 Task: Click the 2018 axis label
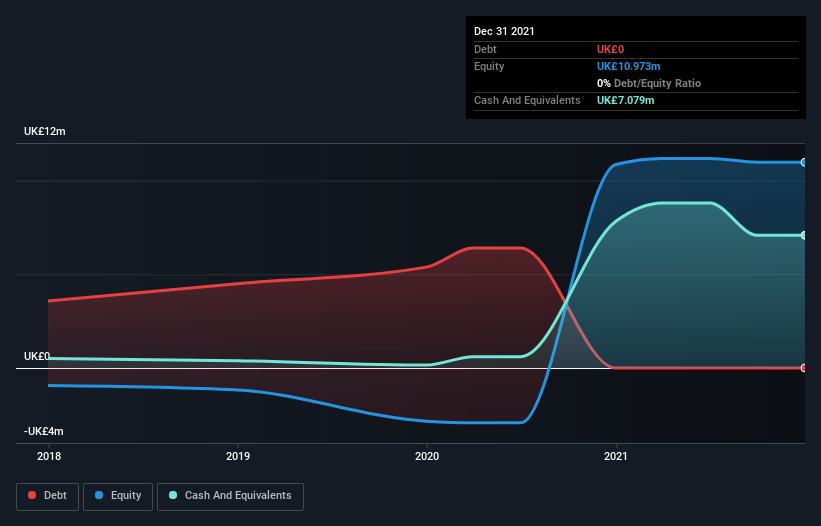pos(49,456)
